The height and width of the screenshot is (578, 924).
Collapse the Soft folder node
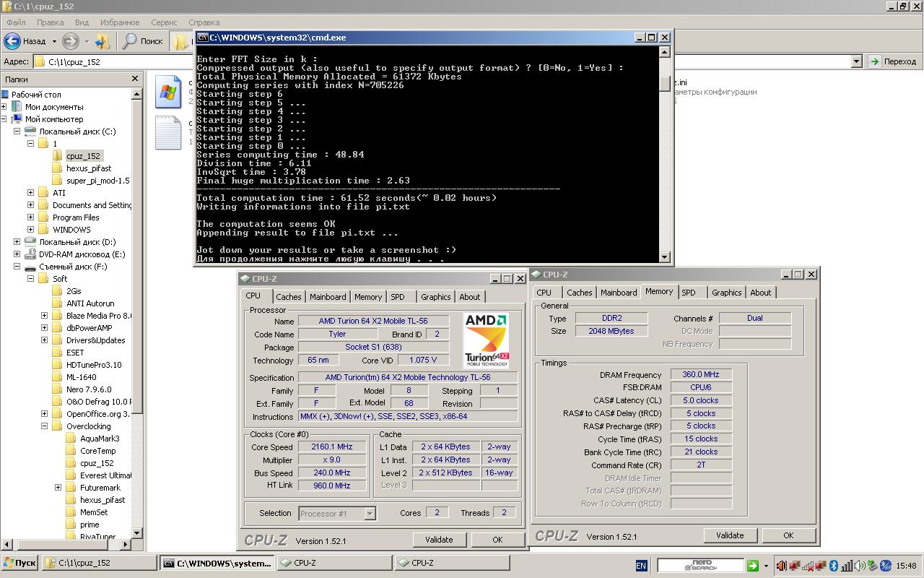click(30, 279)
